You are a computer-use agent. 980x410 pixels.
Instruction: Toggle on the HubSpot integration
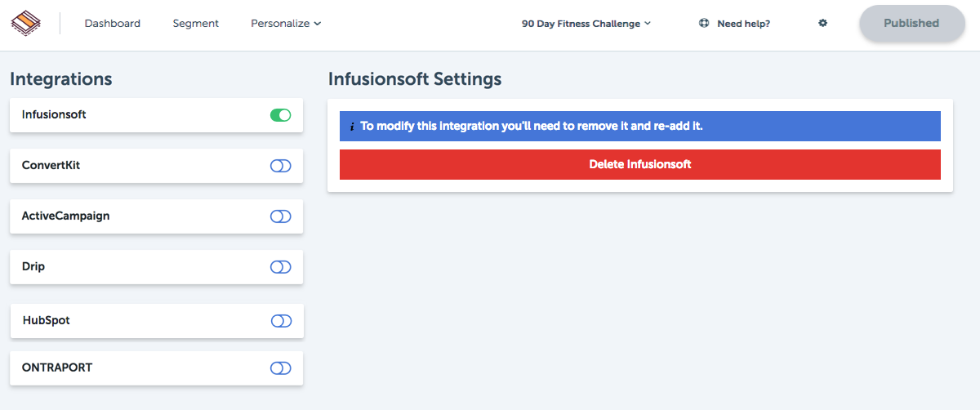point(281,321)
